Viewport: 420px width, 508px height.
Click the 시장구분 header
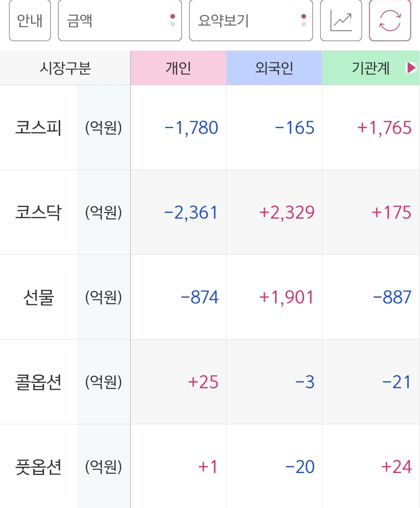click(x=65, y=68)
